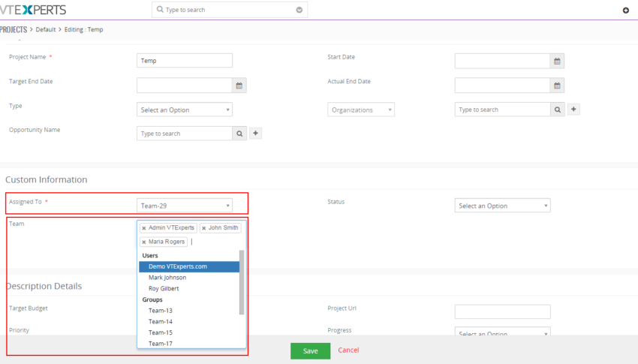Remove John Smith tag from Team
Screen dimensions: 638x364
204,228
